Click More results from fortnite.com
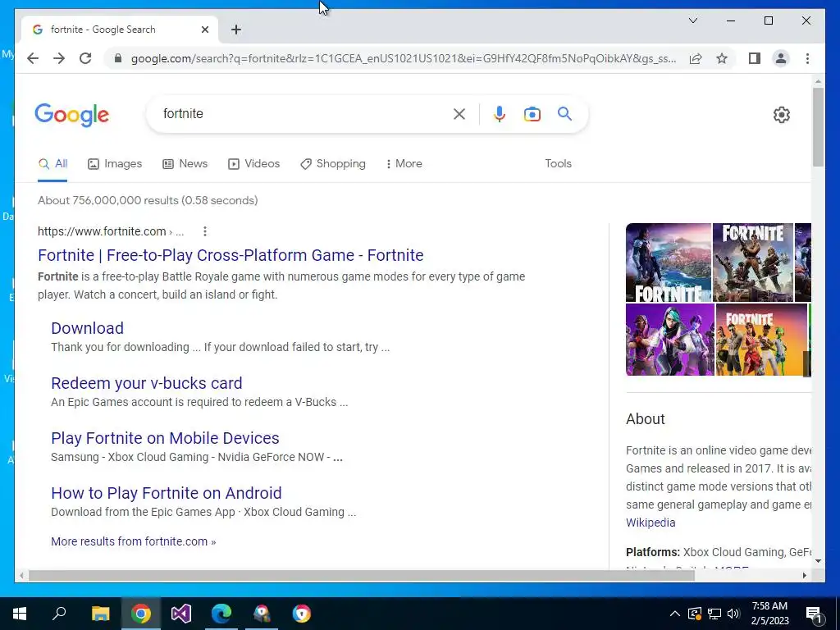This screenshot has width=840, height=630. tap(134, 541)
